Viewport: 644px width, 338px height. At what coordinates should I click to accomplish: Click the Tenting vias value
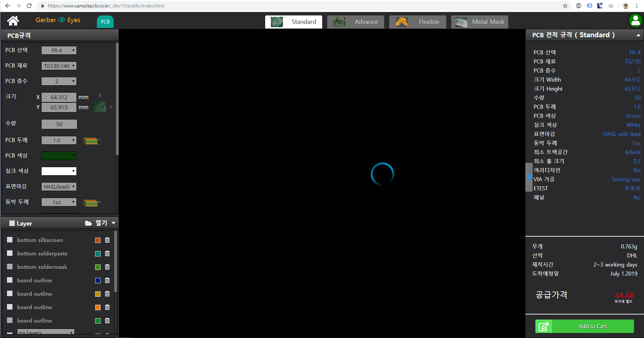click(x=626, y=179)
